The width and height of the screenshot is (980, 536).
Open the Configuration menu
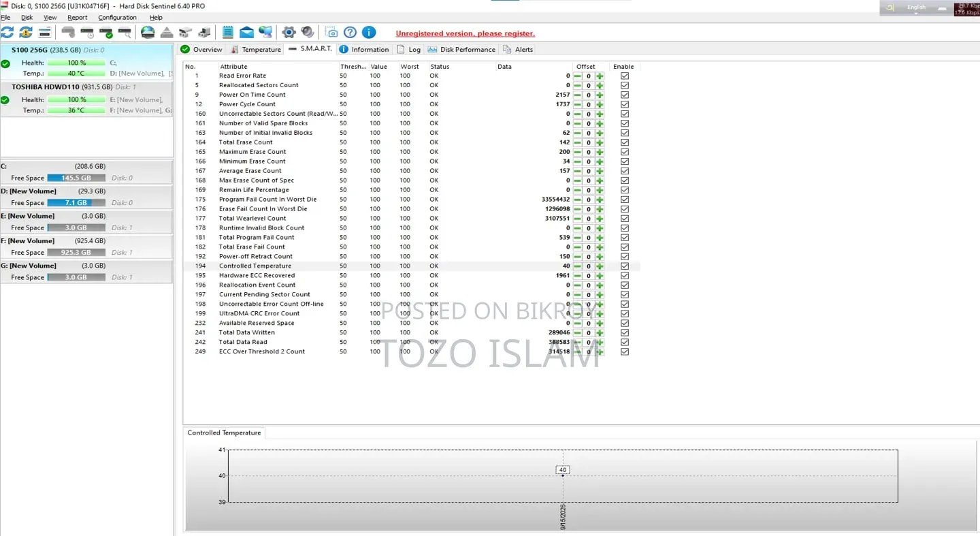(x=117, y=18)
